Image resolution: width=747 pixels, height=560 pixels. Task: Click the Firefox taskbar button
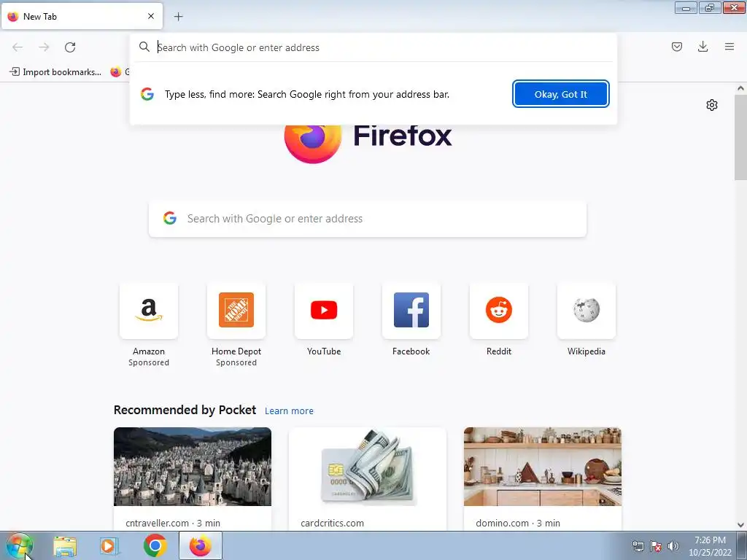point(201,545)
